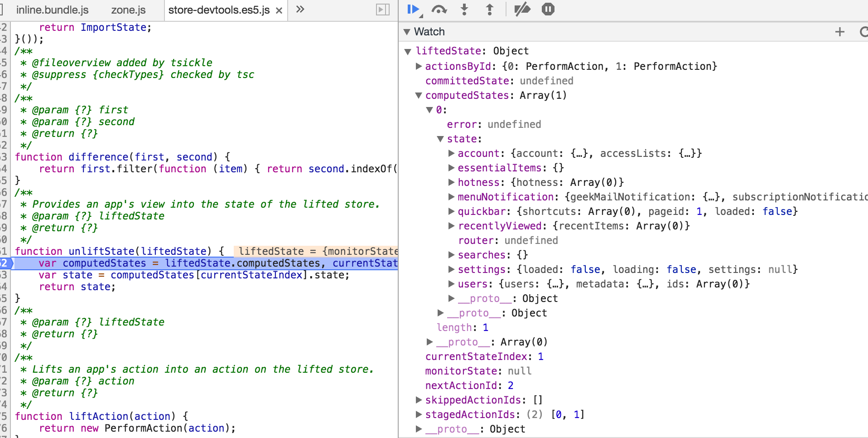The width and height of the screenshot is (868, 438).
Task: Click 'function liftAction' declaration
Action: 101,416
